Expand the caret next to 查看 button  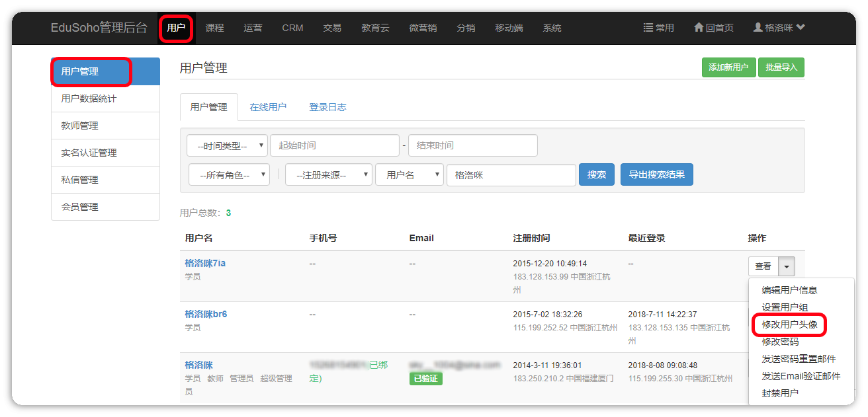(x=787, y=266)
